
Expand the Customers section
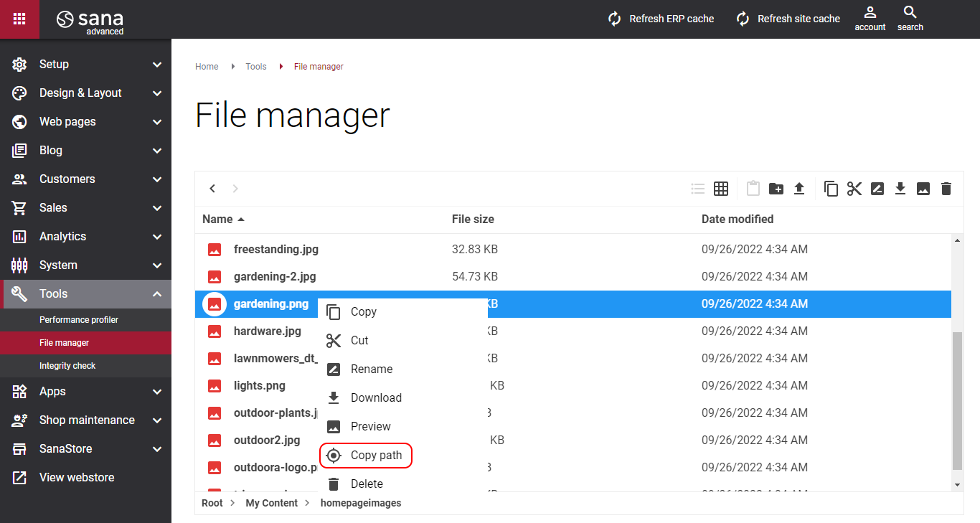coord(86,179)
